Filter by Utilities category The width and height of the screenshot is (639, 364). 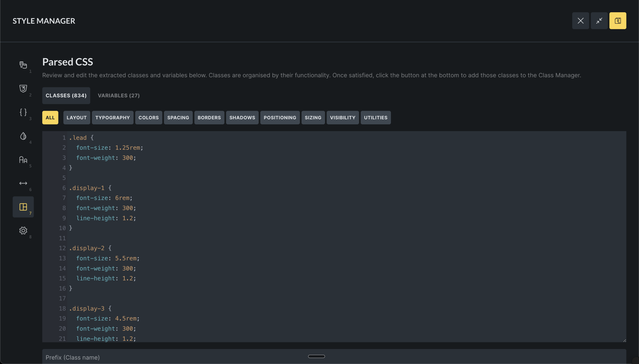(x=375, y=118)
